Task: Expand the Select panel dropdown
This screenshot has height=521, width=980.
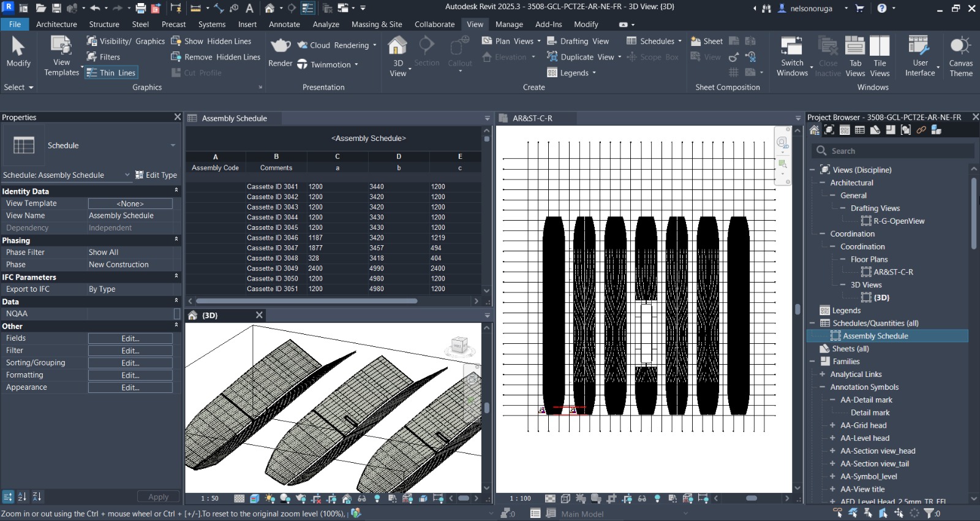Action: click(18, 87)
